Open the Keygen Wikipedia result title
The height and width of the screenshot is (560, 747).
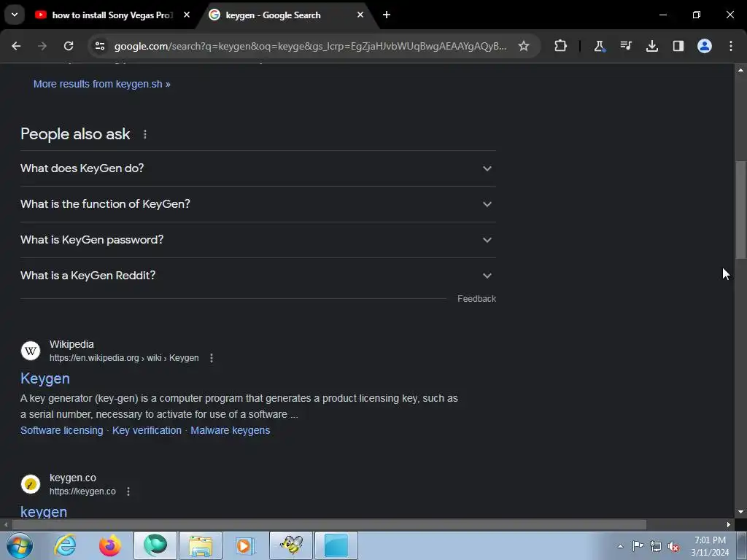(x=45, y=378)
